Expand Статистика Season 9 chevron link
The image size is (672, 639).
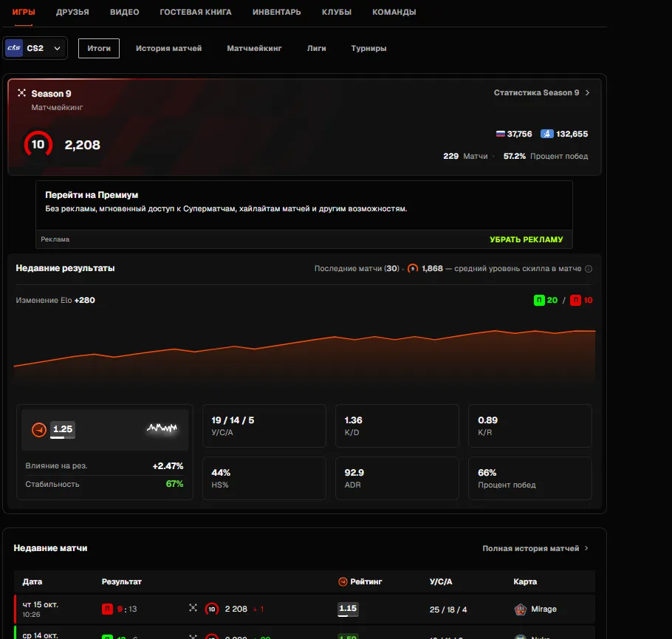tap(542, 92)
